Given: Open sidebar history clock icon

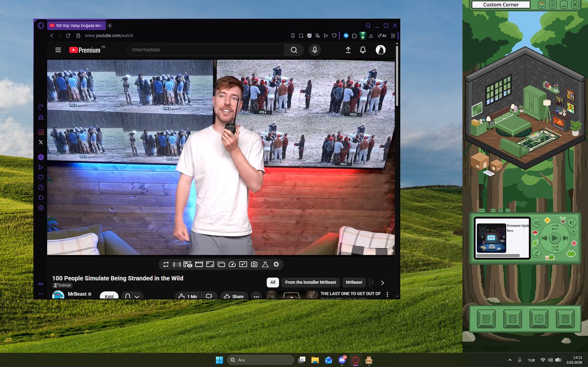Looking at the screenshot, I should point(41,187).
